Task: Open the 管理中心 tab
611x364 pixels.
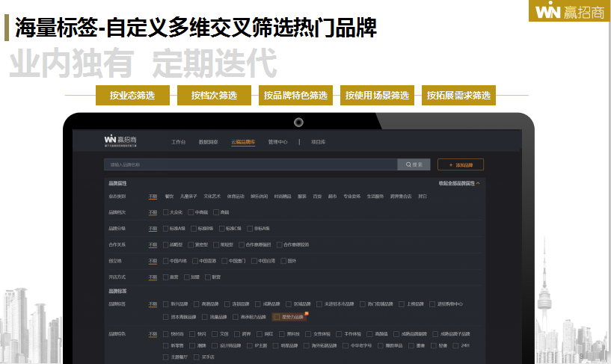Action: [278, 142]
